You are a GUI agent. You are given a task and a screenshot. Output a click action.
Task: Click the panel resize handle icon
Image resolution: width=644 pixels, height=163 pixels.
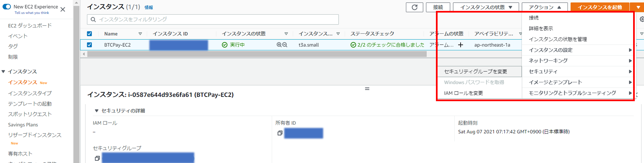(367, 89)
